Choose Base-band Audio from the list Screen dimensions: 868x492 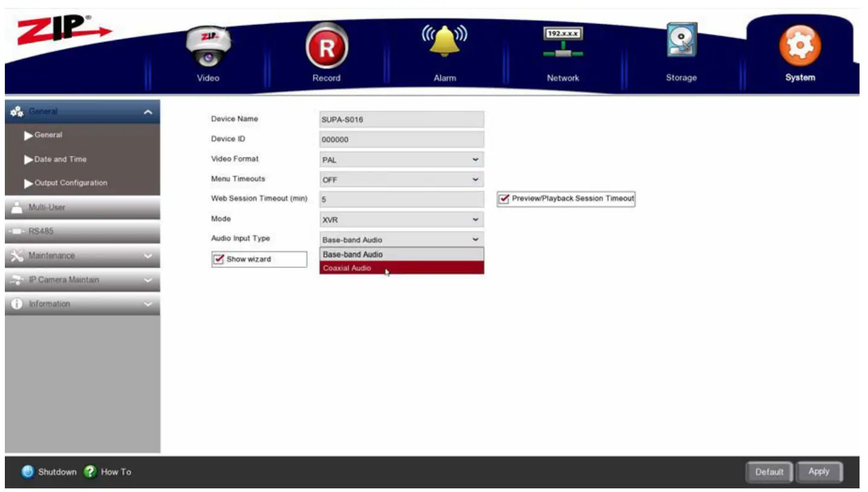[402, 254]
